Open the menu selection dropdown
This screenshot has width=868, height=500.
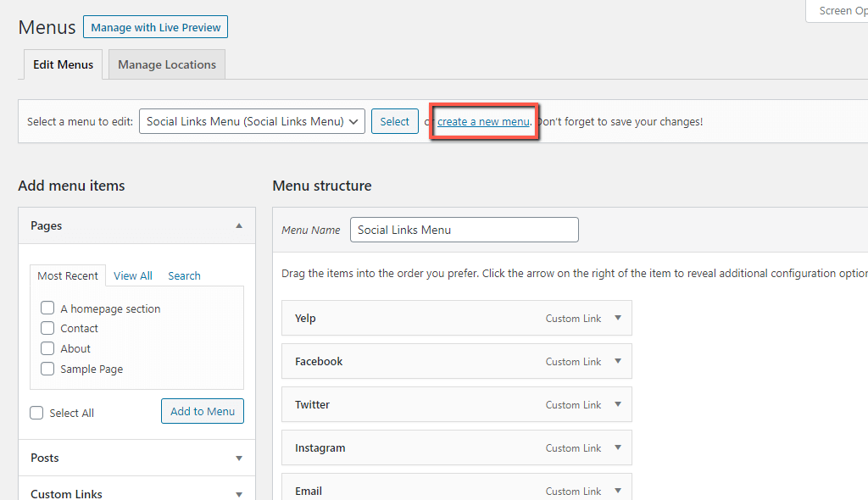click(x=252, y=121)
